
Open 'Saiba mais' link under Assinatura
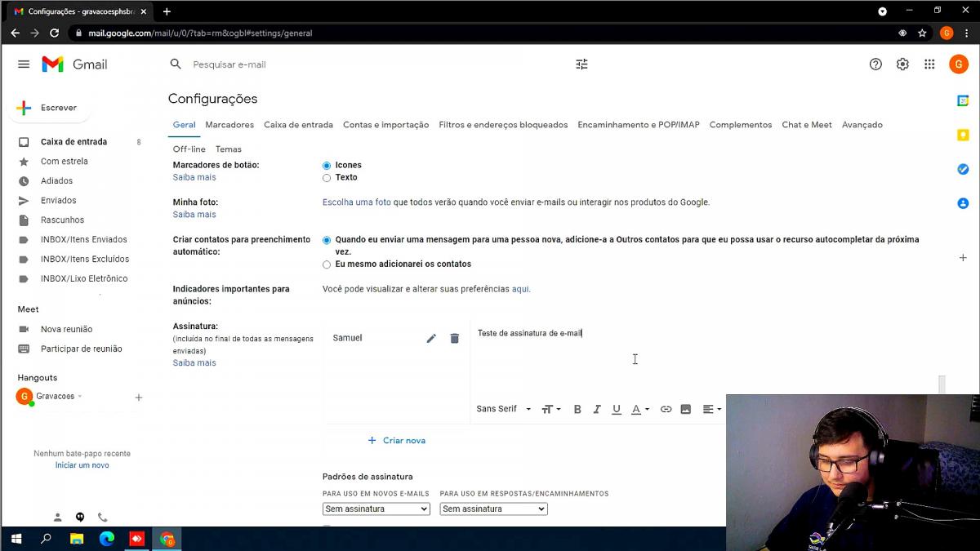[x=194, y=363]
